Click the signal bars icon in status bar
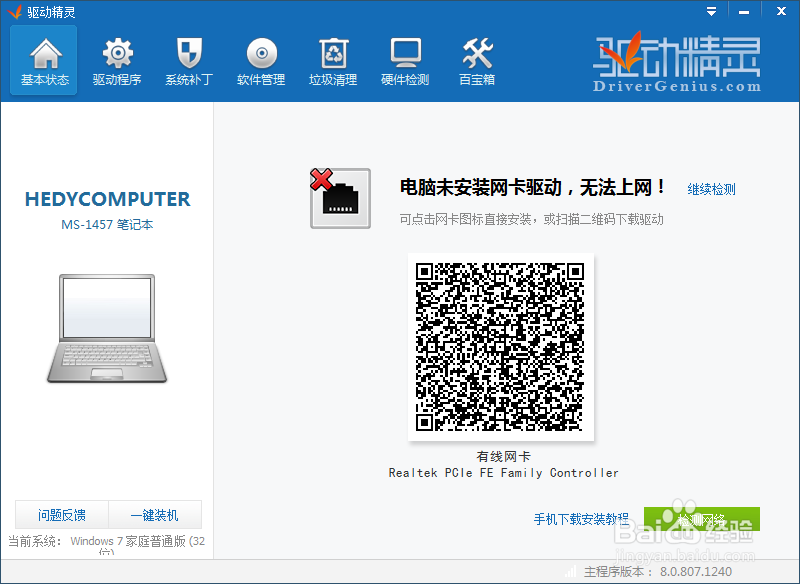 coord(571,571)
